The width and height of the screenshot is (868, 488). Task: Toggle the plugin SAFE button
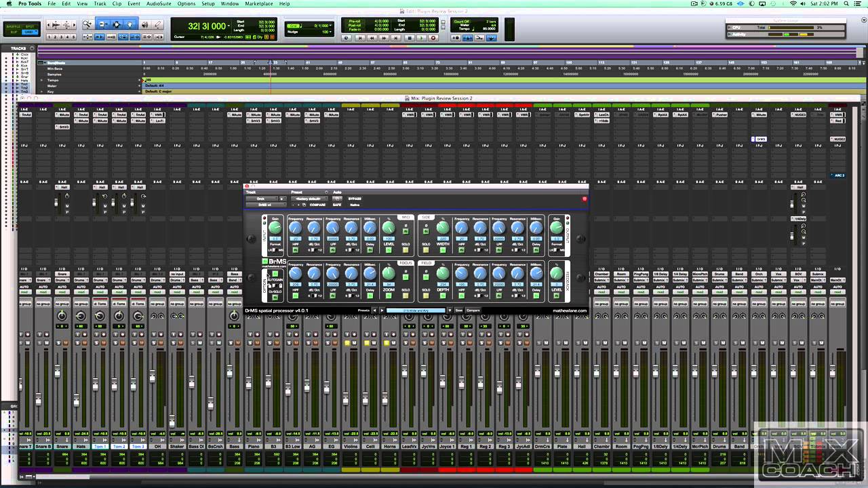point(337,205)
